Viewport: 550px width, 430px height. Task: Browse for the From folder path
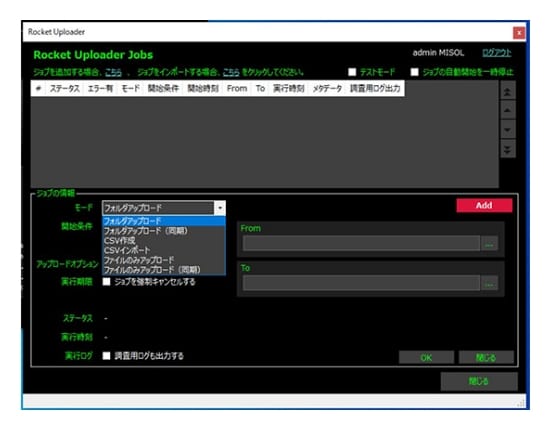coord(489,243)
